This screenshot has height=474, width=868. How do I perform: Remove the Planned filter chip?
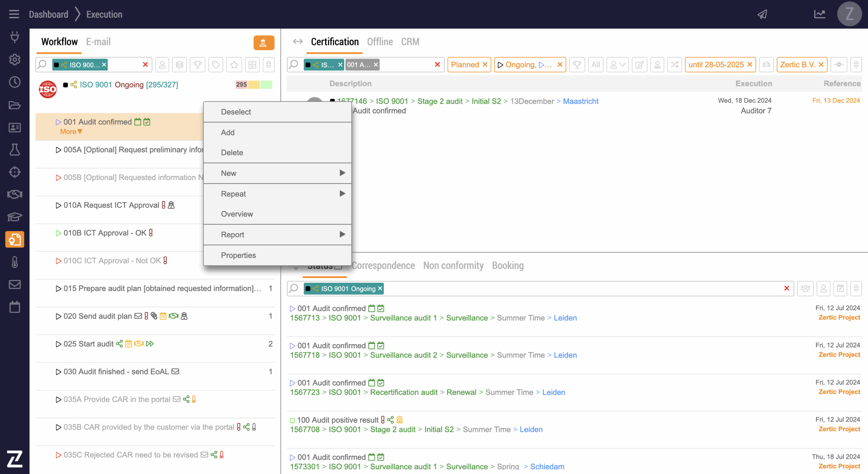[485, 65]
